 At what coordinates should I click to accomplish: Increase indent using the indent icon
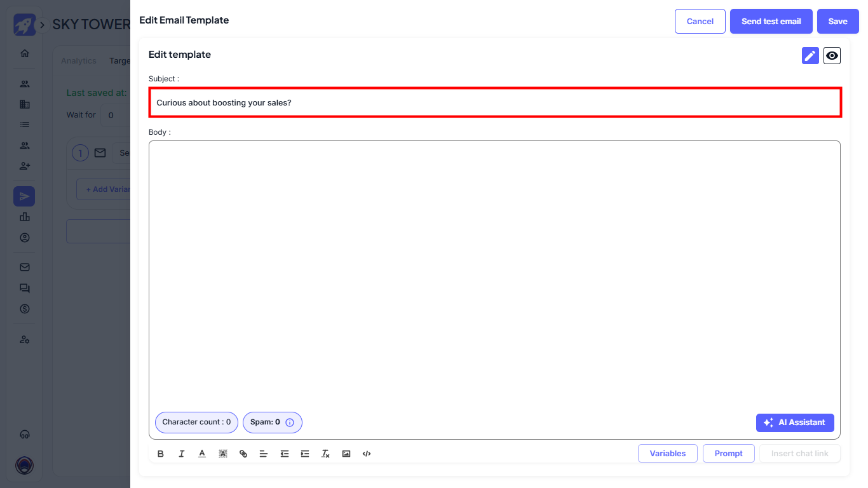pos(305,454)
